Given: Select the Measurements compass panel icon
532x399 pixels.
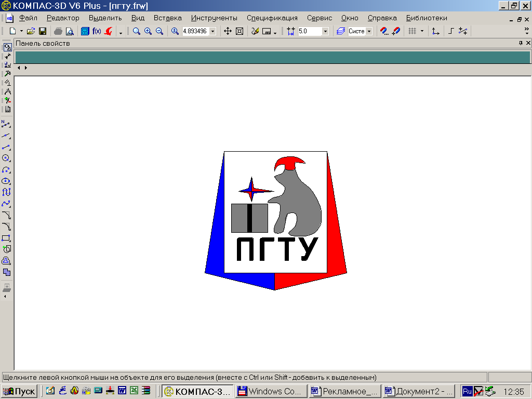Looking at the screenshot, I should tap(7, 91).
